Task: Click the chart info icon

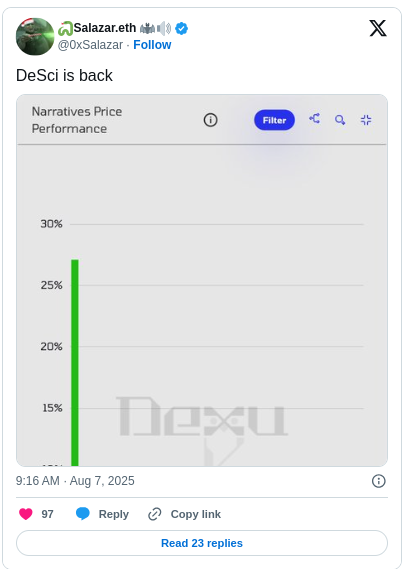Action: (x=211, y=120)
